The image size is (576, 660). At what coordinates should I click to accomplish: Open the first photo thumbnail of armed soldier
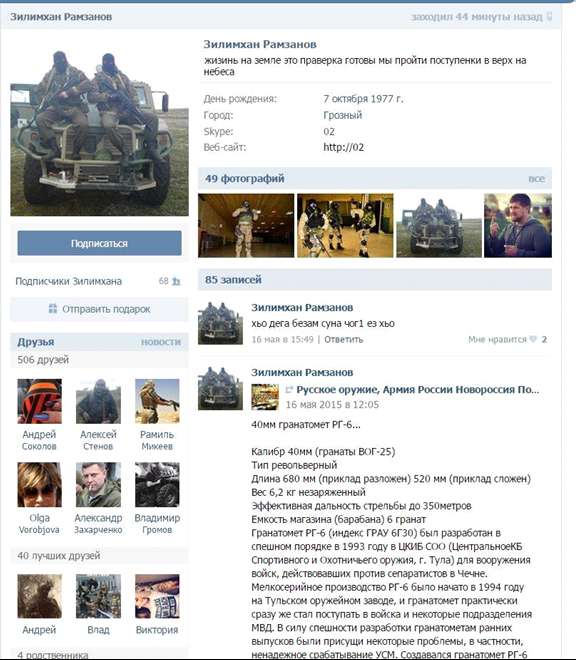246,225
